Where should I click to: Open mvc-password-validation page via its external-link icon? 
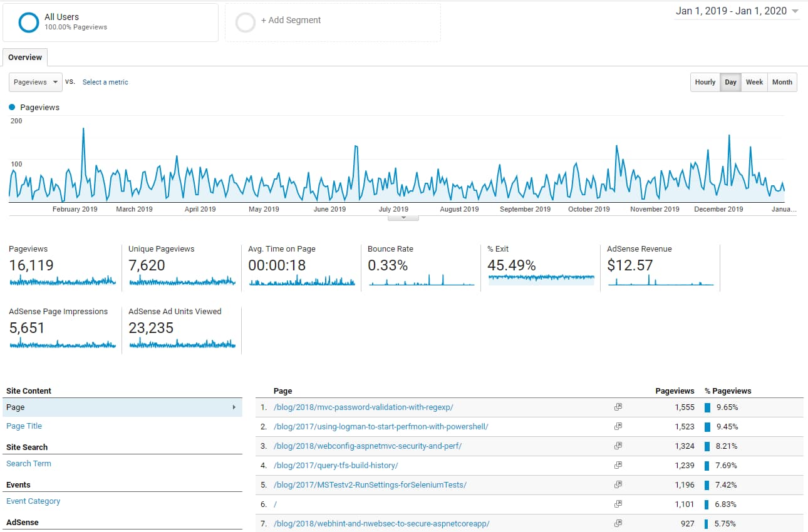click(618, 407)
